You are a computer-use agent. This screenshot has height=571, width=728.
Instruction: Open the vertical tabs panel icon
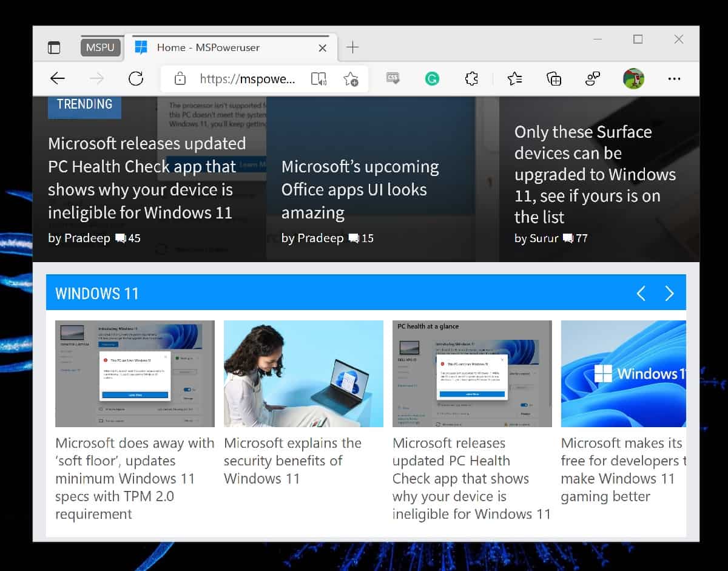(x=54, y=47)
